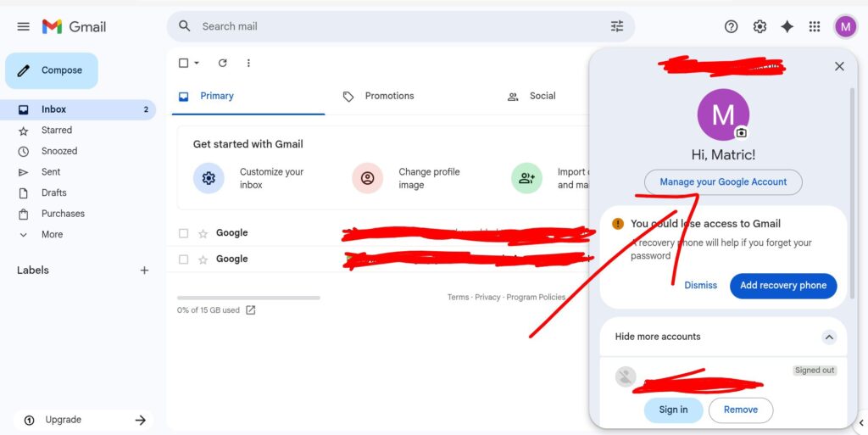This screenshot has height=435, width=868.
Task: Star the first Google email
Action: coord(203,233)
